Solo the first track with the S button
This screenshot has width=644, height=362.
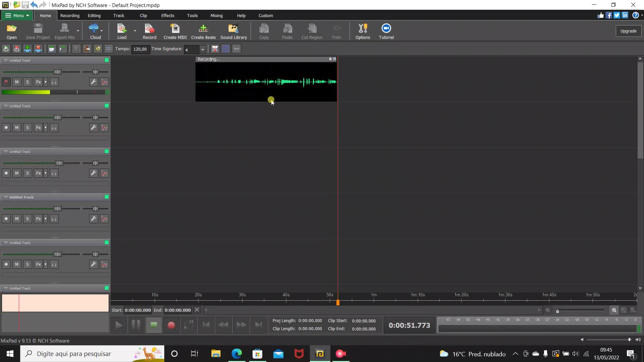pos(28,82)
